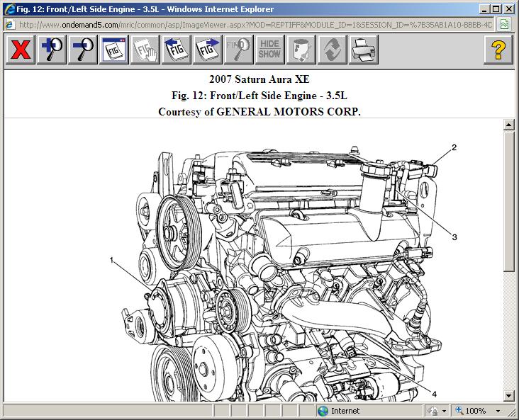Open the protected mode security dropdown
The image size is (519, 420).
click(444, 411)
